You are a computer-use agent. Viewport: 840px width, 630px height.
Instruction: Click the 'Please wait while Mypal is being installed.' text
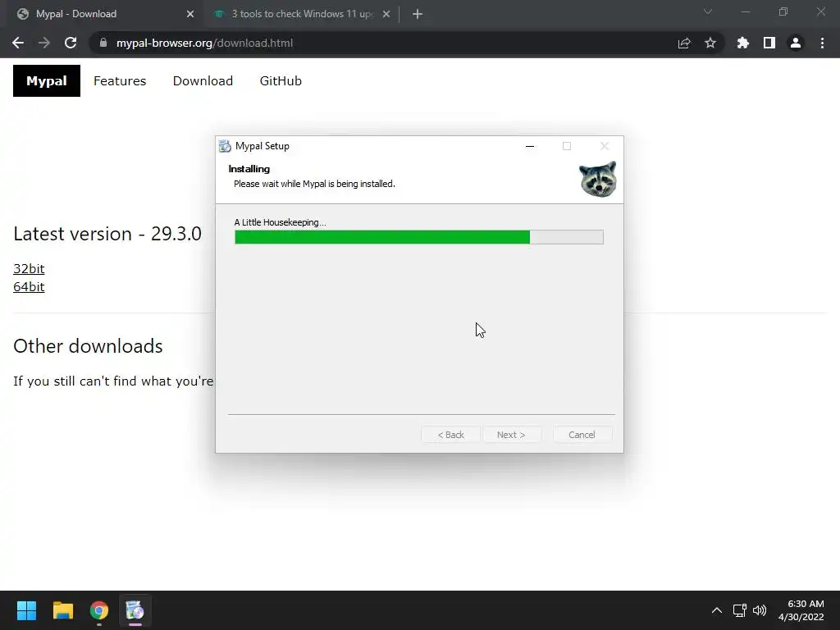[314, 184]
